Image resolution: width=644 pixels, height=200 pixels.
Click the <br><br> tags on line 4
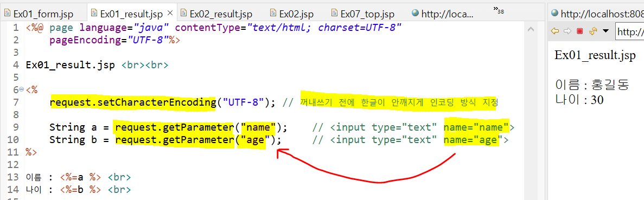[144, 65]
